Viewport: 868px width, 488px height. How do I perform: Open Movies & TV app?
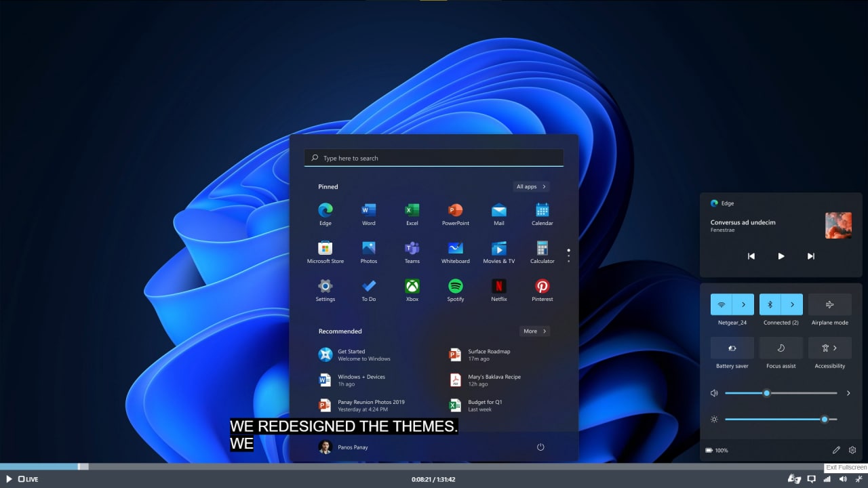click(x=499, y=252)
